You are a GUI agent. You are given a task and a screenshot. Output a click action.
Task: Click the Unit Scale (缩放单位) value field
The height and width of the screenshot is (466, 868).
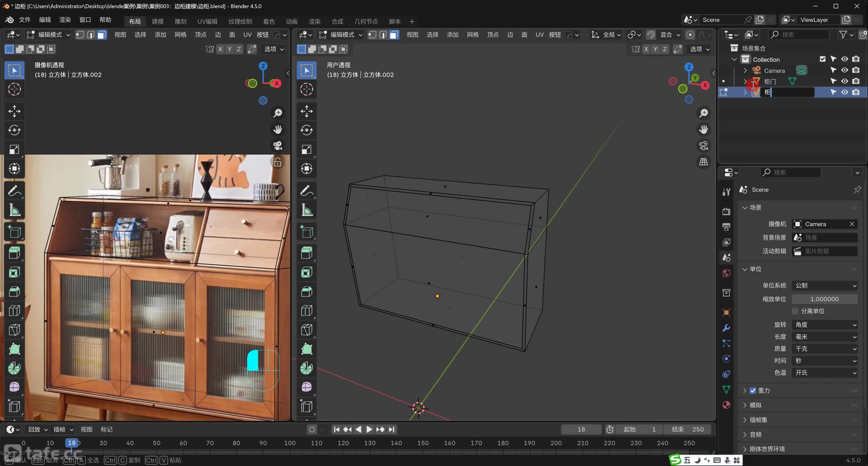pyautogui.click(x=825, y=299)
